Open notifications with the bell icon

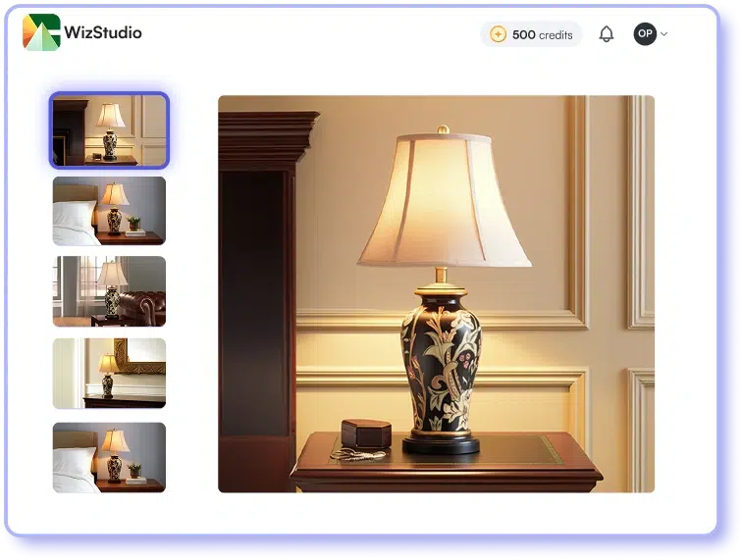[x=607, y=34]
